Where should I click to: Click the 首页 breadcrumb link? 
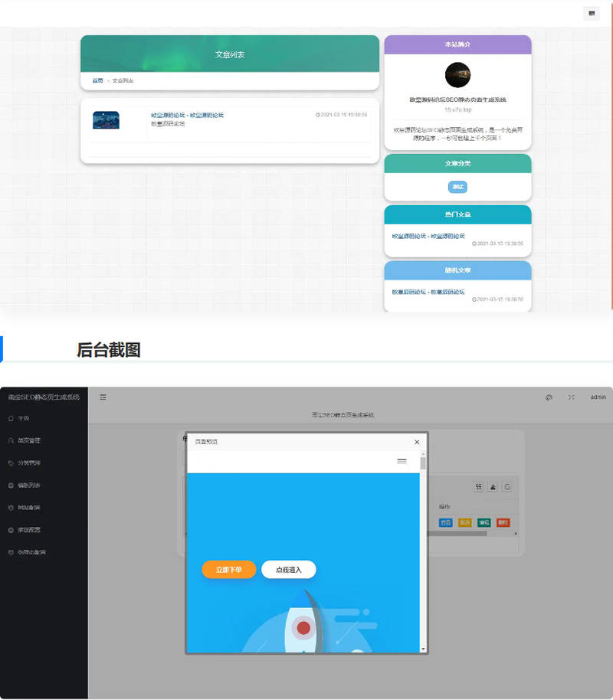point(97,81)
